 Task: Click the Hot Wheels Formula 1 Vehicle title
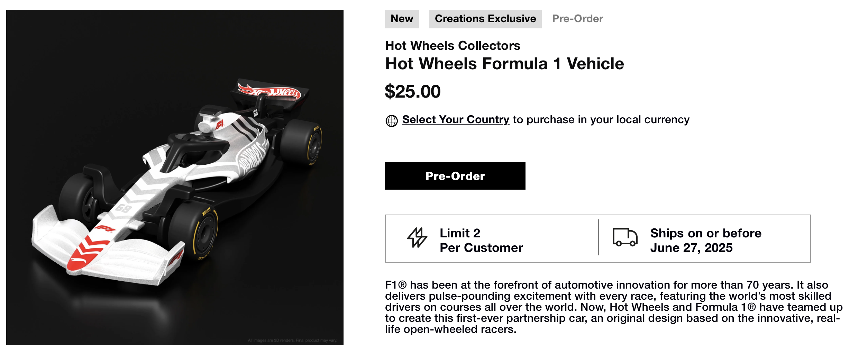[504, 64]
